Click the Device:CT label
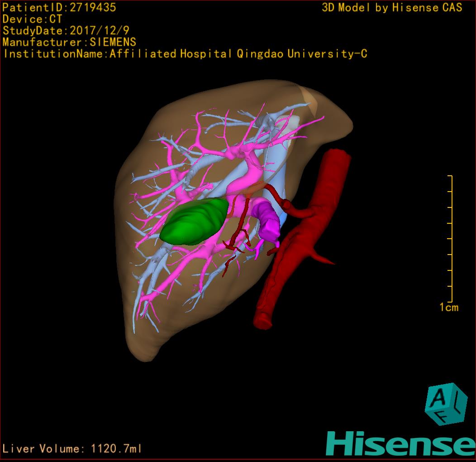The image size is (476, 462). point(32,19)
